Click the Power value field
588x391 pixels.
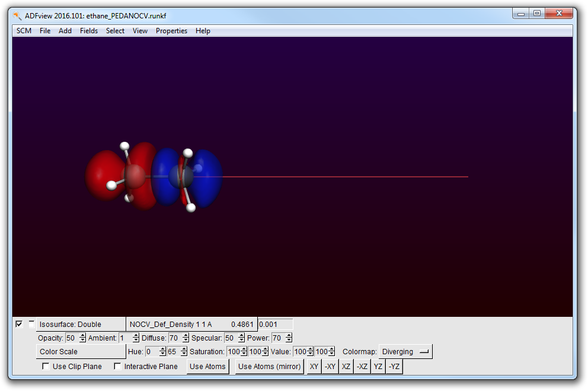coord(278,338)
